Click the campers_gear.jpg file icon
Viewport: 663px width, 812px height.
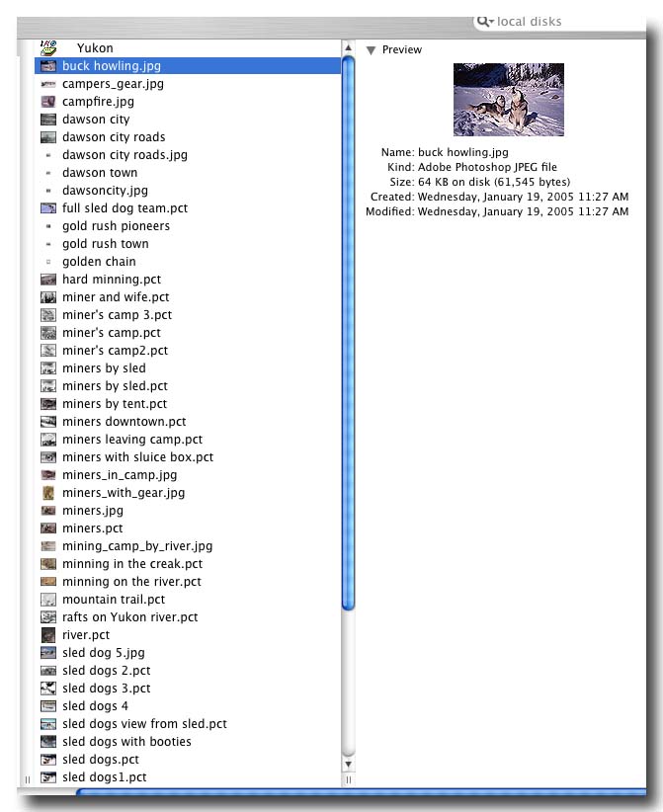point(48,84)
